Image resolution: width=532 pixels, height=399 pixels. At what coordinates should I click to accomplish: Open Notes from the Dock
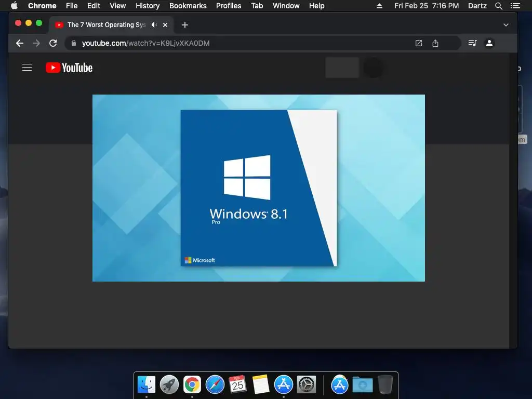261,384
